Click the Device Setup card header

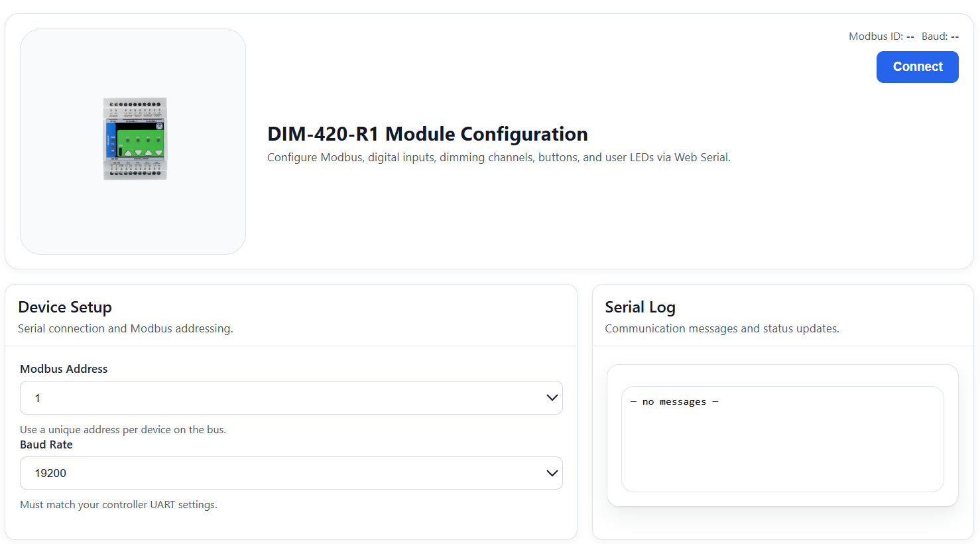point(65,307)
